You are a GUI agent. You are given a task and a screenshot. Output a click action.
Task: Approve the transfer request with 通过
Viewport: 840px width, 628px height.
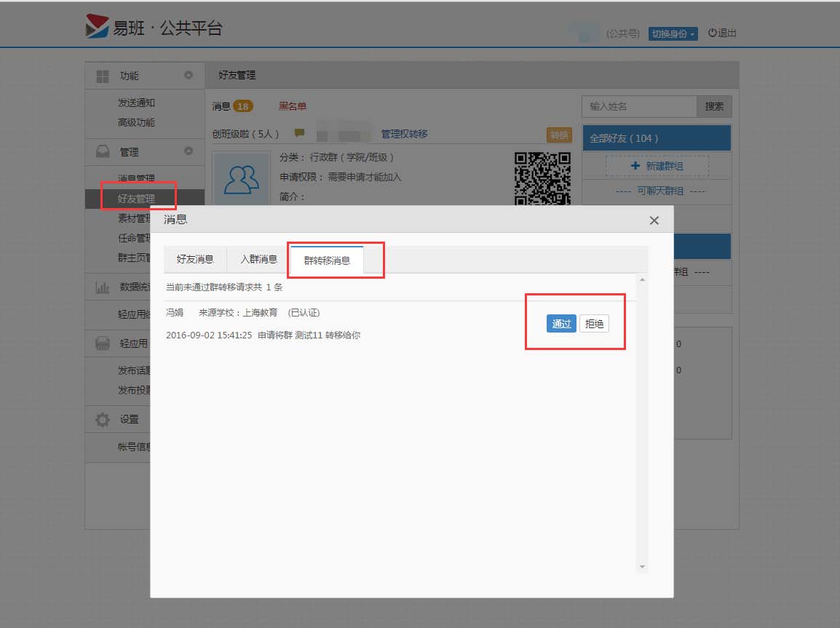561,324
